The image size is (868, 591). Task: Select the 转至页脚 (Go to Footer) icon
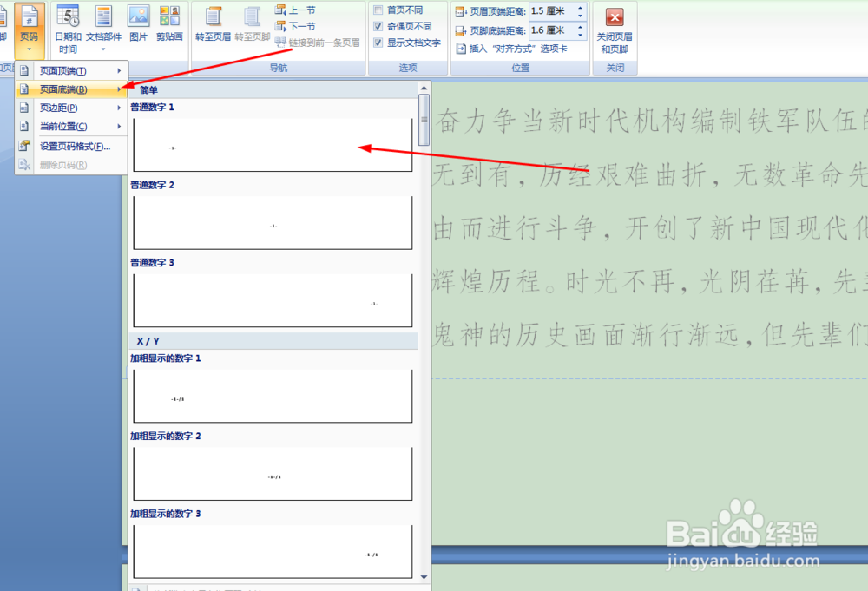point(252,26)
